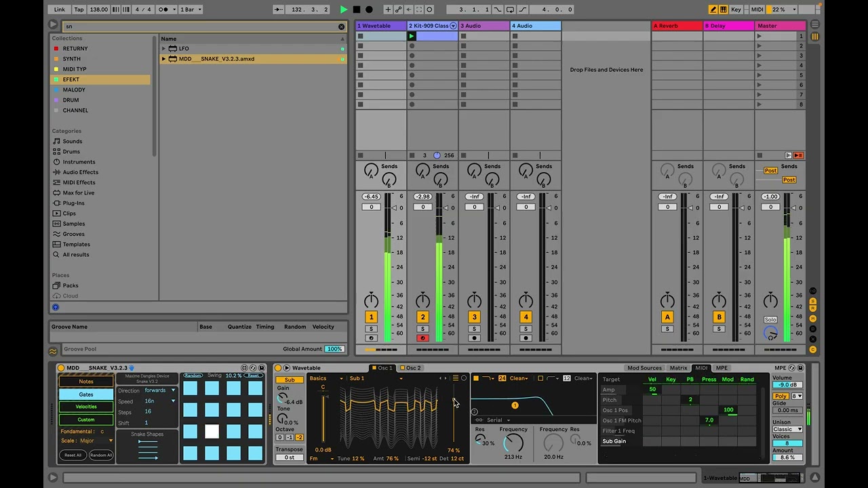868x488 pixels.
Task: Click Wavetable unfold device triangle icon
Action: coord(286,368)
